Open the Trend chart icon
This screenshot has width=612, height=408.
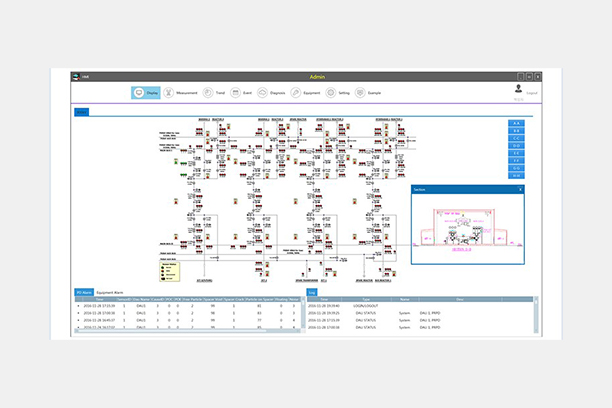coord(207,93)
